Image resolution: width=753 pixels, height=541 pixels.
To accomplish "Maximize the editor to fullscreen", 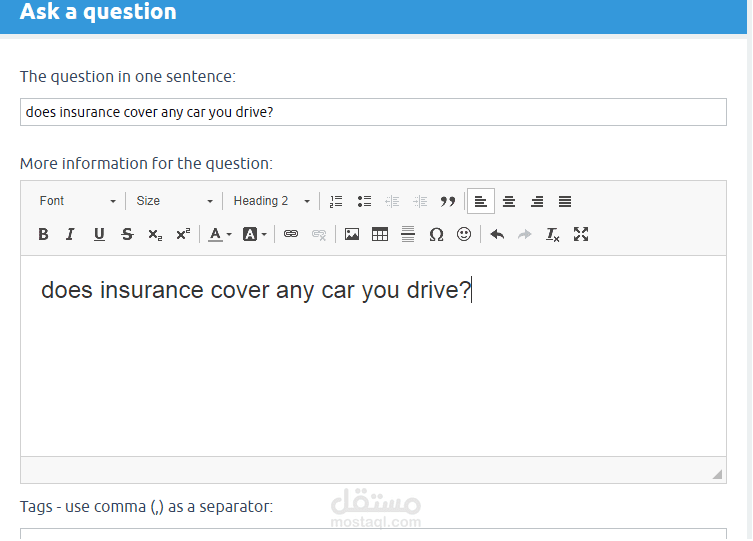I will 581,234.
